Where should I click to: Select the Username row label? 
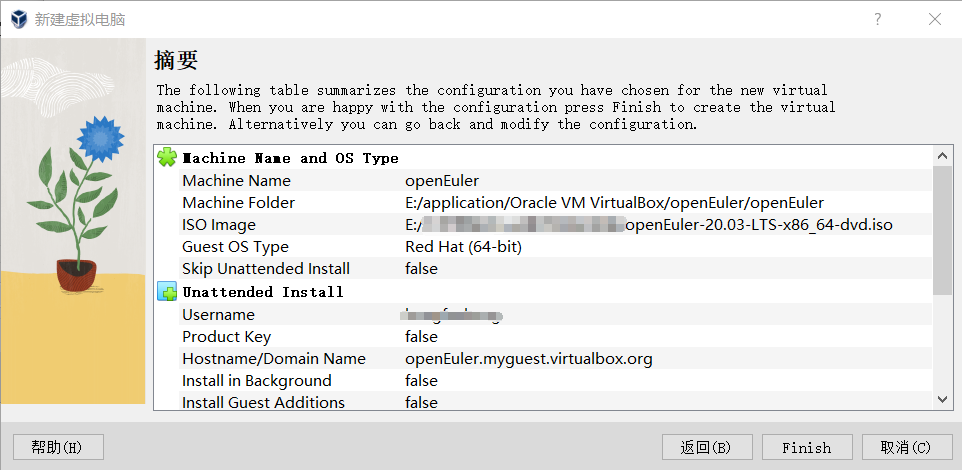[218, 315]
